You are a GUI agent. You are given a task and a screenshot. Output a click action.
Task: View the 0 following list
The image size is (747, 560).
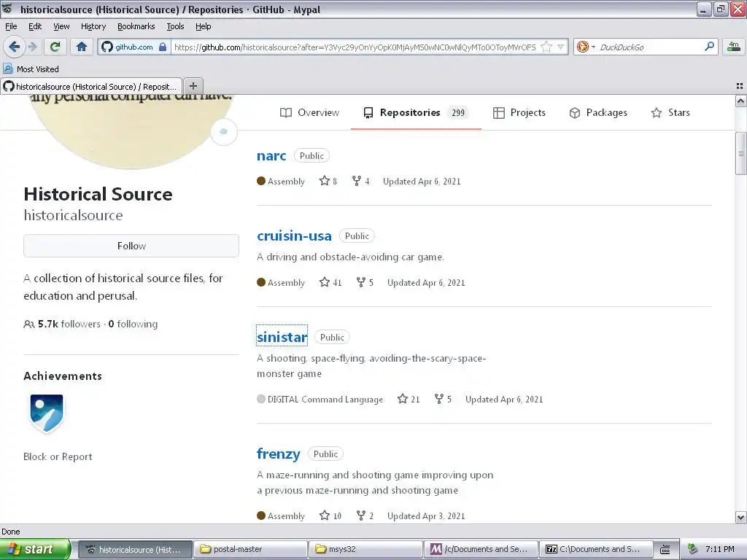133,324
